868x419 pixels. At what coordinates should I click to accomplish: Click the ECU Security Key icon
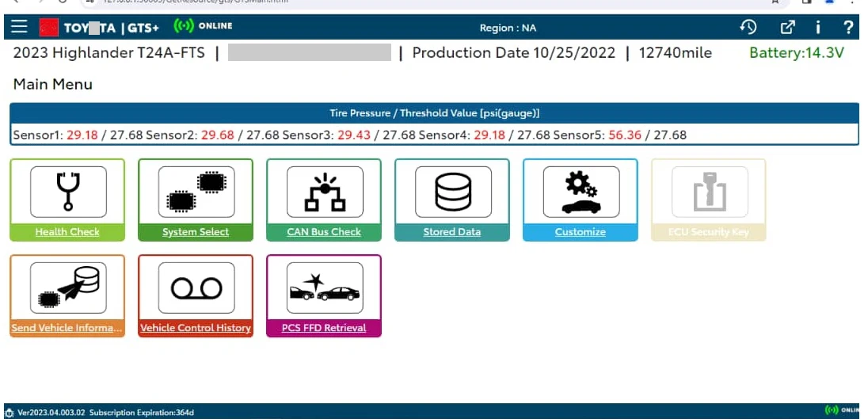pos(710,192)
